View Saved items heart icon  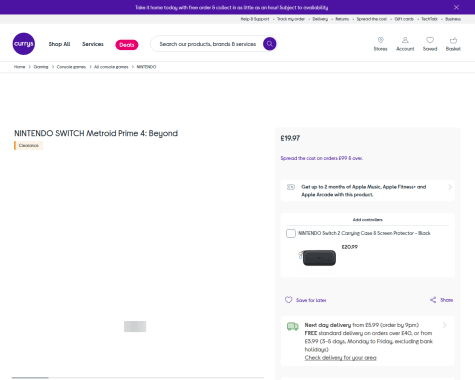click(430, 40)
